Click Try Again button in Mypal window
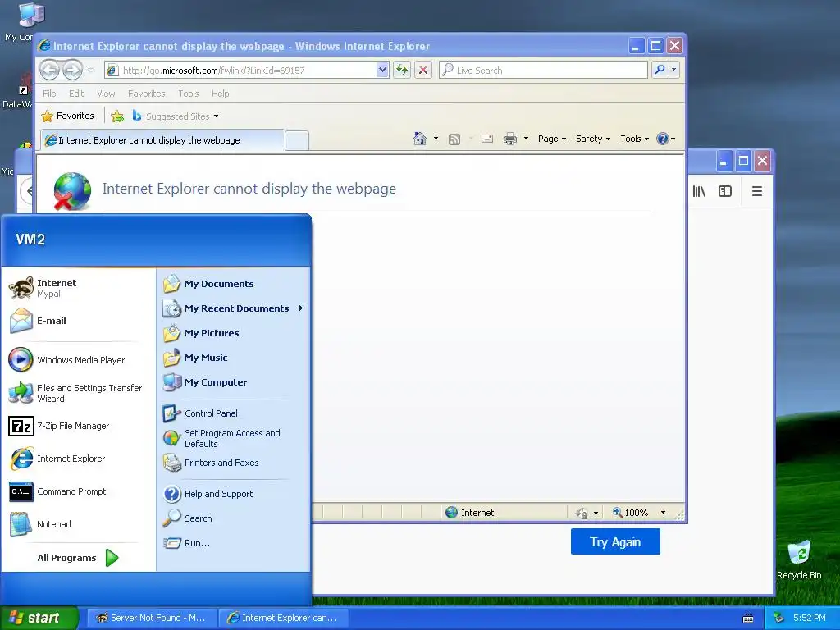 615,541
